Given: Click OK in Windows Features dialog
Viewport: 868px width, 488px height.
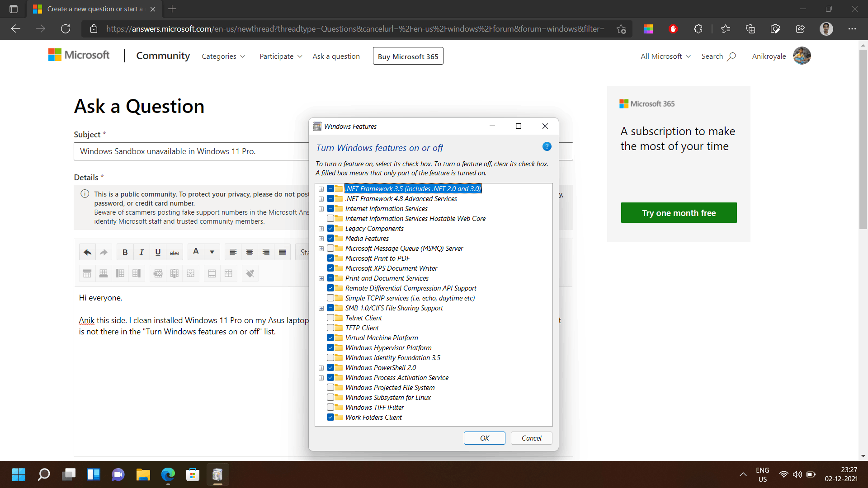Looking at the screenshot, I should pos(484,438).
